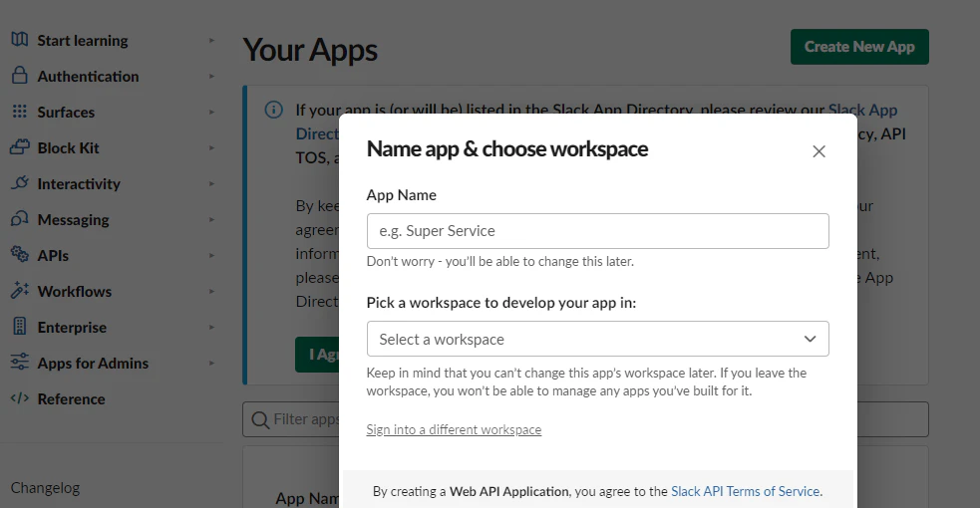980x508 pixels.
Task: Open the Slack API Terms of Service link
Action: pos(745,491)
